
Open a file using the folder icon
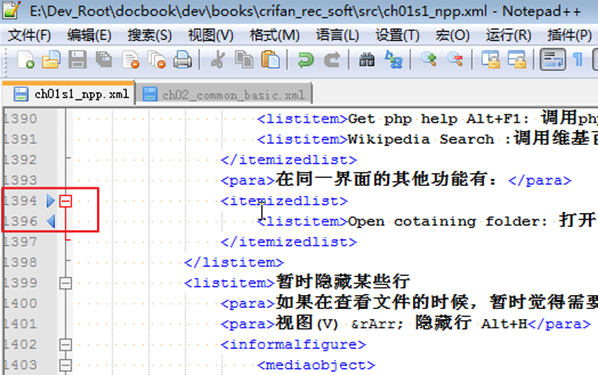click(51, 60)
